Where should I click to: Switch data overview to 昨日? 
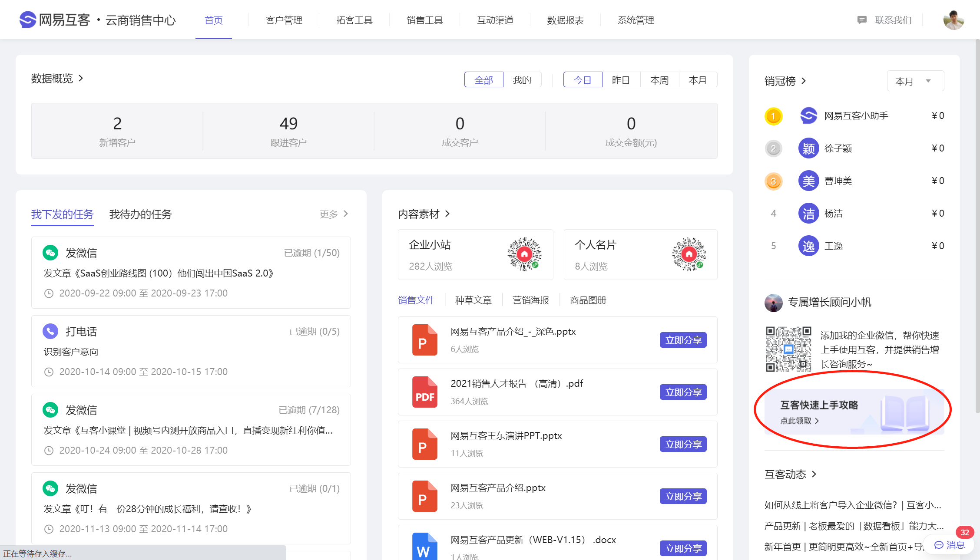click(621, 80)
